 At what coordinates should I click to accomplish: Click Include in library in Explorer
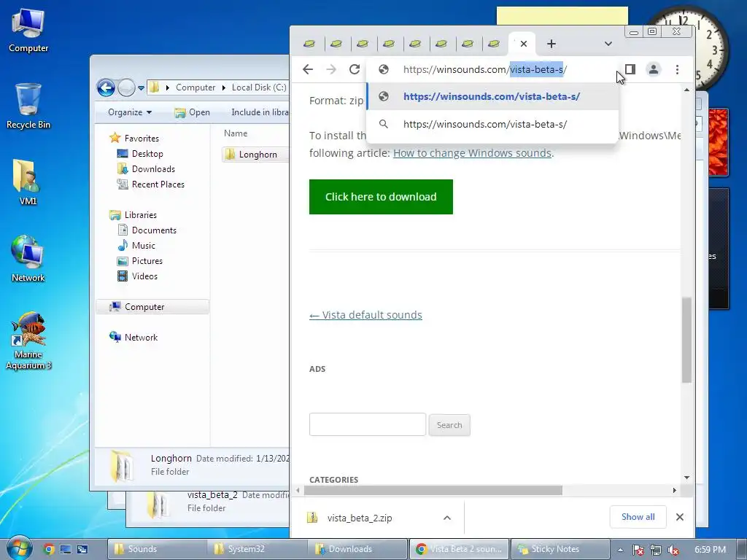pyautogui.click(x=260, y=112)
